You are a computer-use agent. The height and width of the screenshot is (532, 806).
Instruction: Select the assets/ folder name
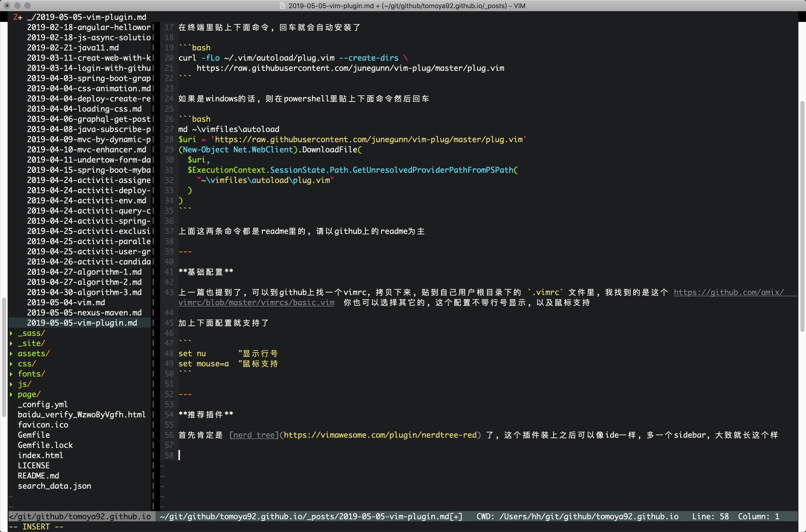click(34, 354)
